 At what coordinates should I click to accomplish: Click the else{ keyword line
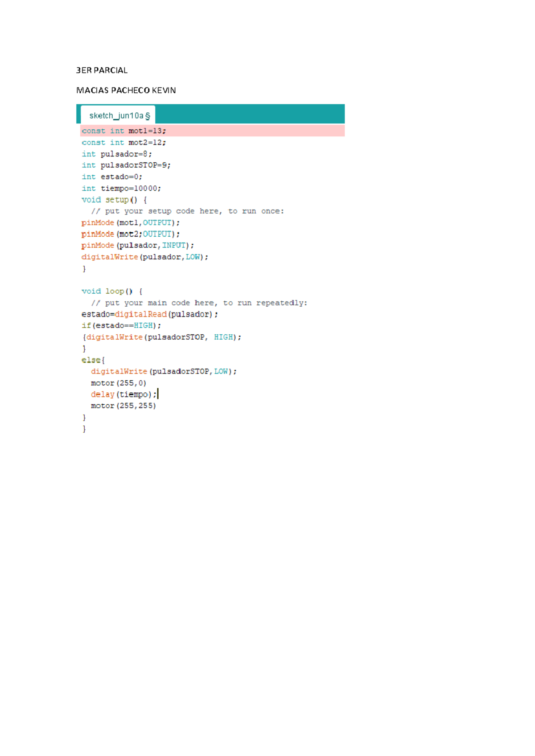coord(93,360)
